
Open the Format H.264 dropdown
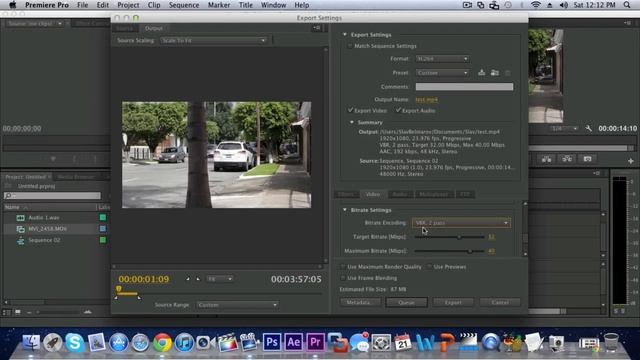[x=442, y=59]
